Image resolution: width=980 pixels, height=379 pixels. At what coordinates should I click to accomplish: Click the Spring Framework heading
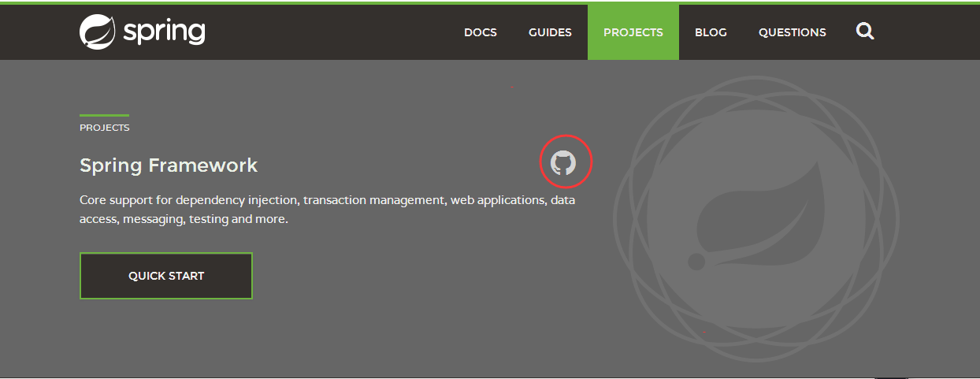pos(169,165)
